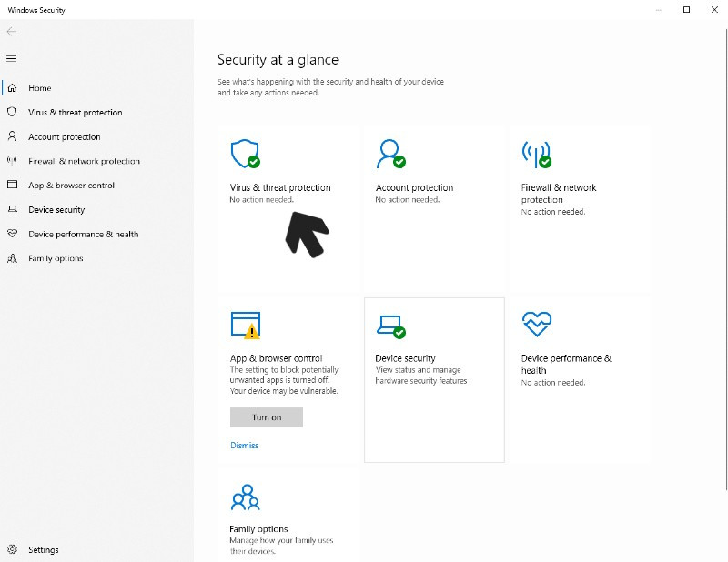
Task: Click the Device security laptop tile icon
Action: [x=391, y=326]
